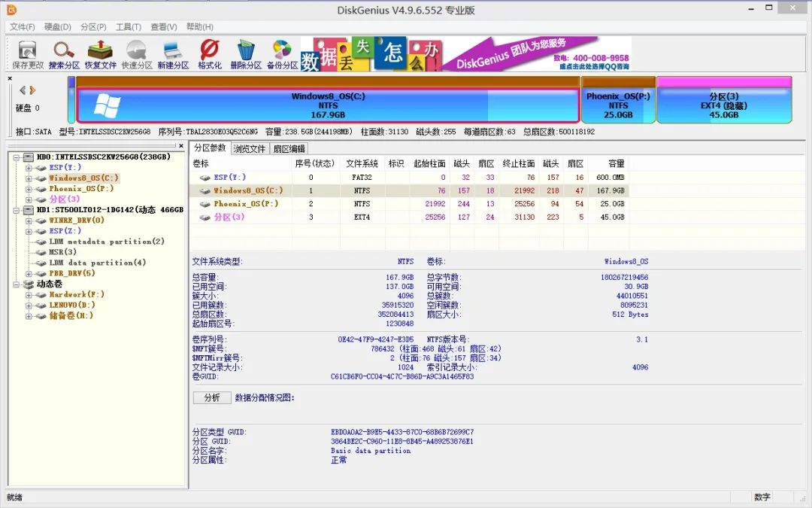The width and height of the screenshot is (812, 508).
Task: Select the Phoenix_OS(P:) partition block
Action: click(619, 100)
